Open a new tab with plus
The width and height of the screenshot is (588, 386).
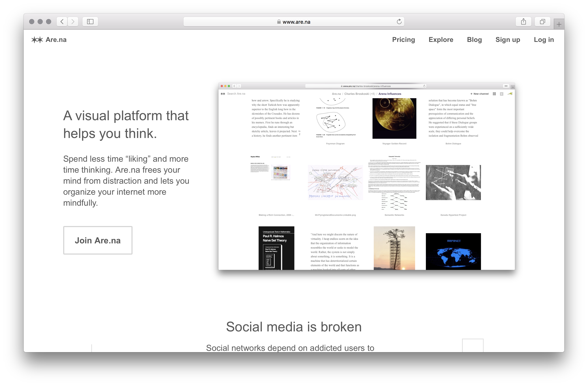559,24
